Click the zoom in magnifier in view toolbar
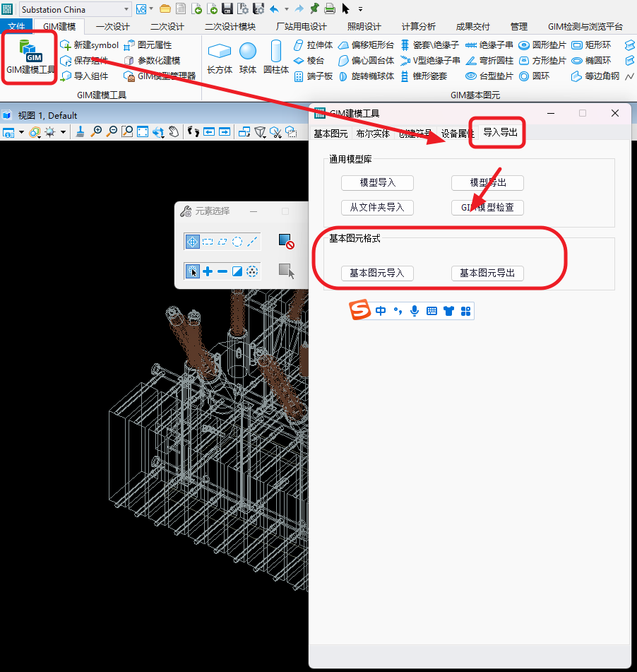The width and height of the screenshot is (637, 672). (x=96, y=131)
